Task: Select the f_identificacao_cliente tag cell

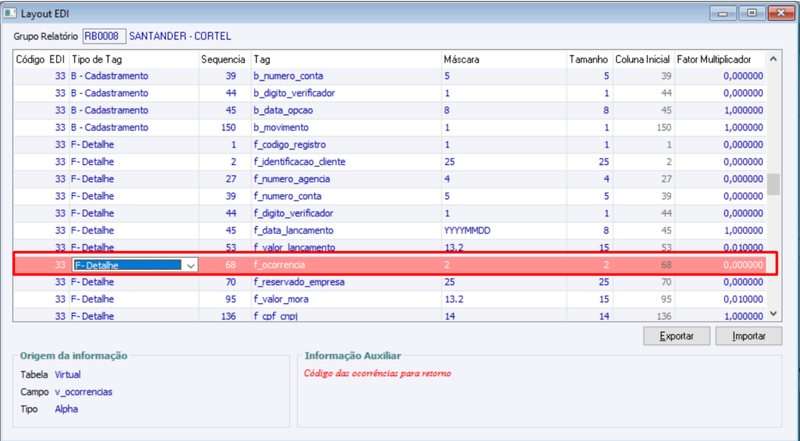Action: tap(346, 162)
